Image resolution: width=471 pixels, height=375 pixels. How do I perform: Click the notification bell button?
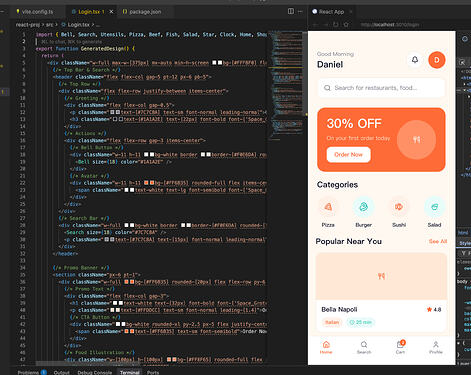coord(415,60)
